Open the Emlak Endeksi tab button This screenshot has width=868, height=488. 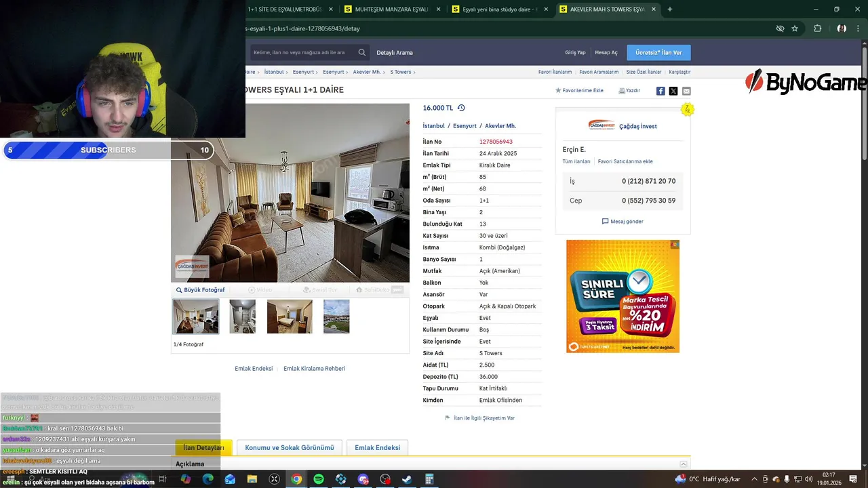click(x=377, y=447)
